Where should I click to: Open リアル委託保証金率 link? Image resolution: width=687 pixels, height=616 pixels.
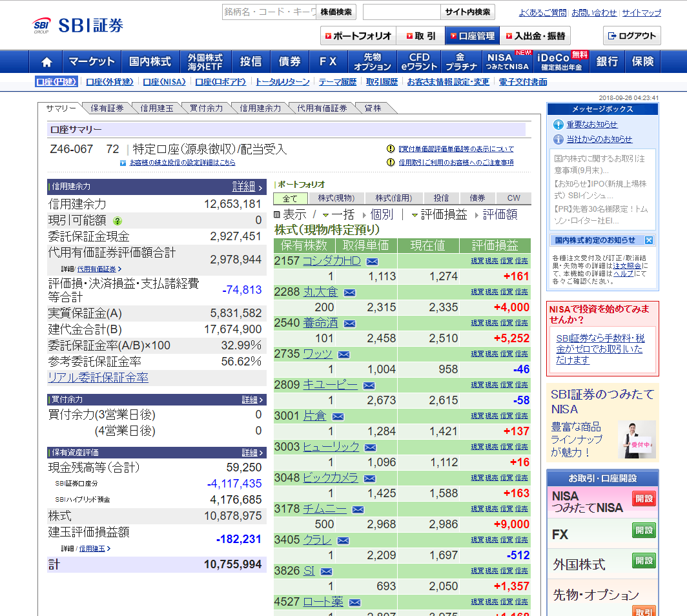click(x=98, y=378)
